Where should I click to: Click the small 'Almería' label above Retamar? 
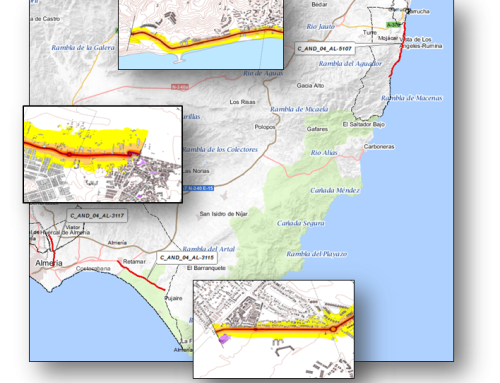[x=117, y=243]
